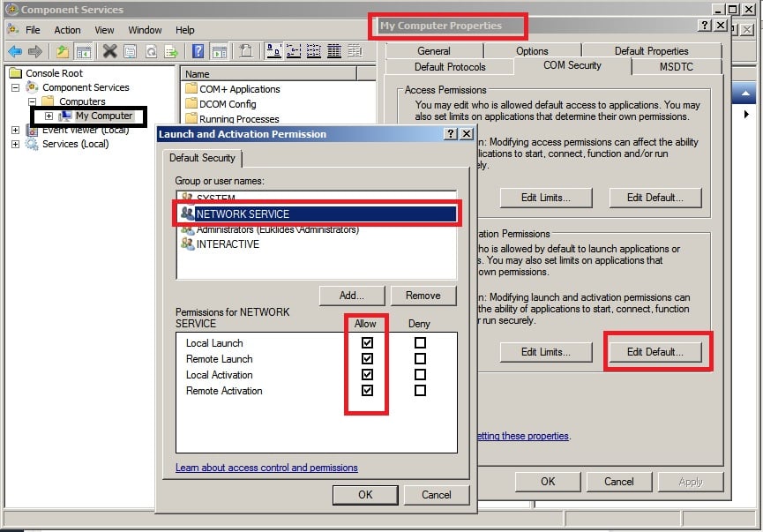Open the Running Processes folder
The image size is (763, 532).
(x=232, y=119)
